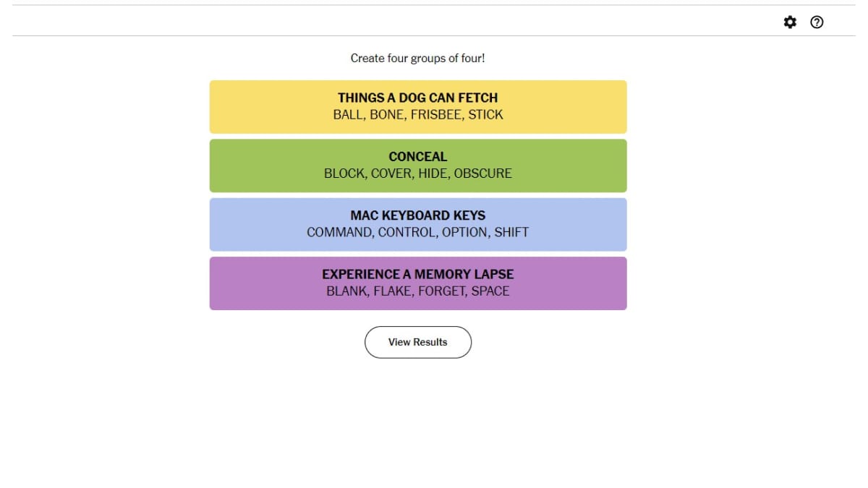This screenshot has width=868, height=488.
Task: Choose the word HIDE in green group
Action: [x=433, y=174]
